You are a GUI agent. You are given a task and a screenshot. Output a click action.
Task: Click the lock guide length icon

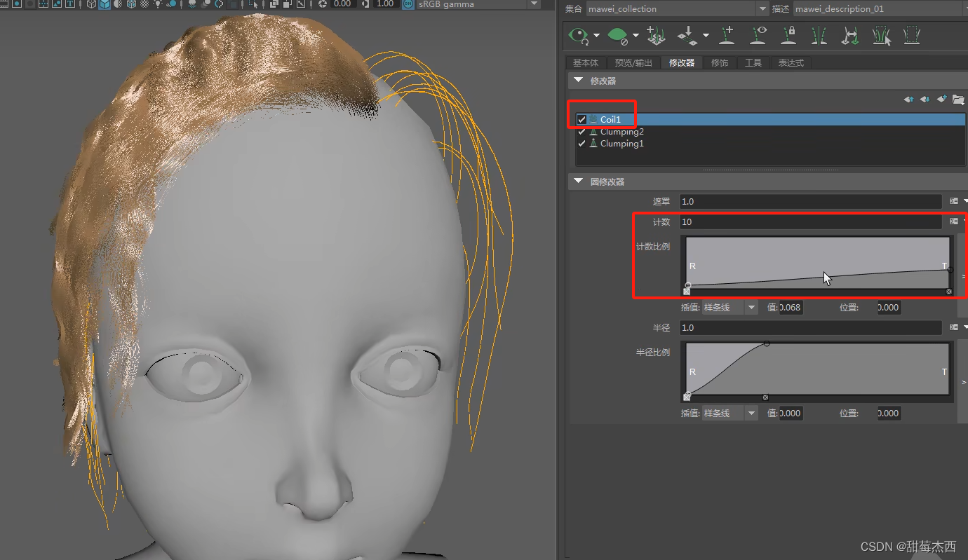(788, 34)
